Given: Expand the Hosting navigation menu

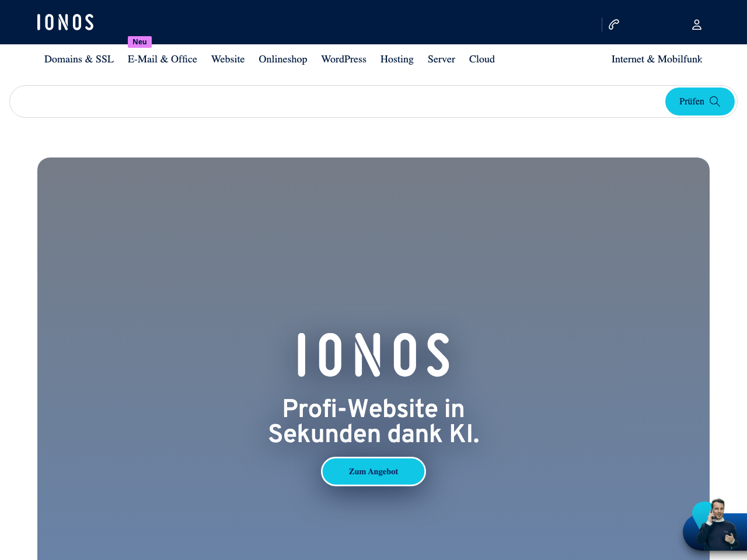Looking at the screenshot, I should [x=397, y=59].
